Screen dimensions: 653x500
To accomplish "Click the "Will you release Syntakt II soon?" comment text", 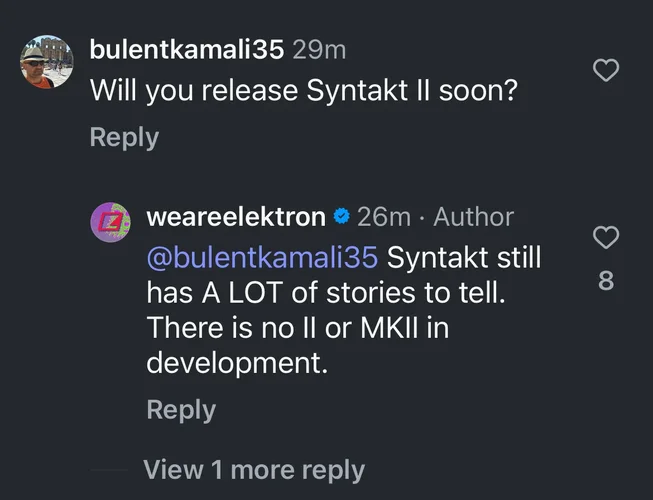I will click(305, 90).
